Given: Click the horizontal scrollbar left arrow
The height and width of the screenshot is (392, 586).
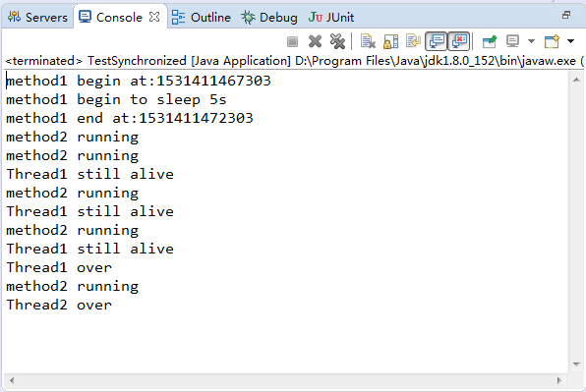Looking at the screenshot, I should (12, 380).
